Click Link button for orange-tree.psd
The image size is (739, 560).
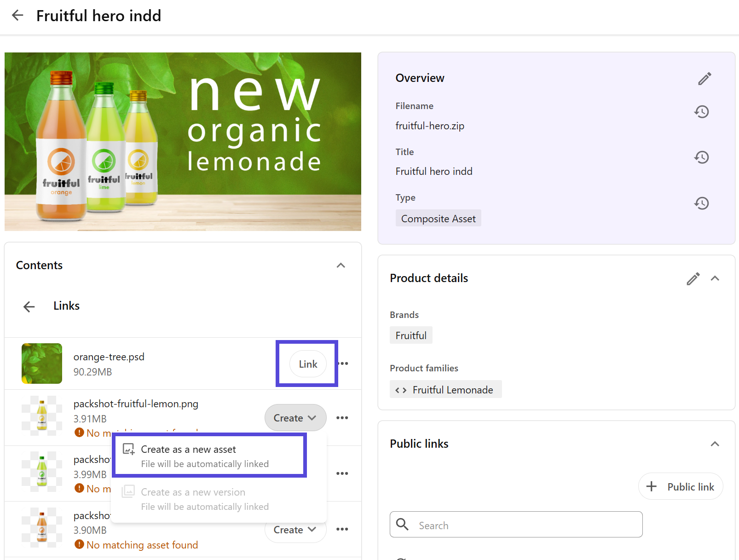click(x=308, y=364)
